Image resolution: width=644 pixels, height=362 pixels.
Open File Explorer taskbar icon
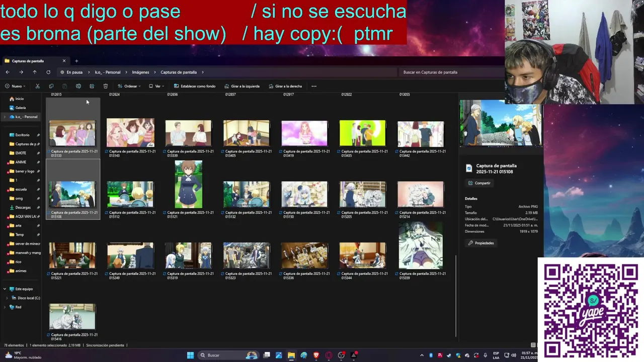point(291,355)
